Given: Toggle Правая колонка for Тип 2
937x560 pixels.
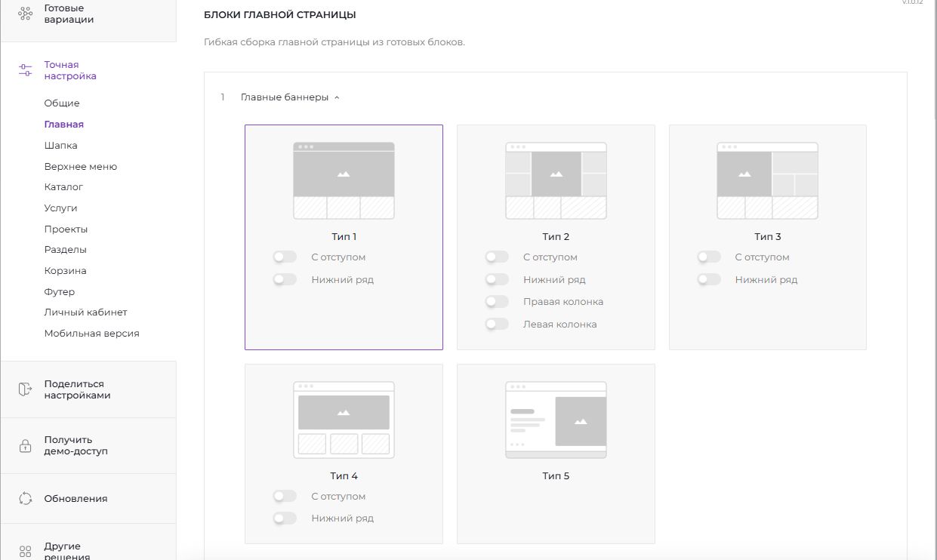Looking at the screenshot, I should [497, 302].
